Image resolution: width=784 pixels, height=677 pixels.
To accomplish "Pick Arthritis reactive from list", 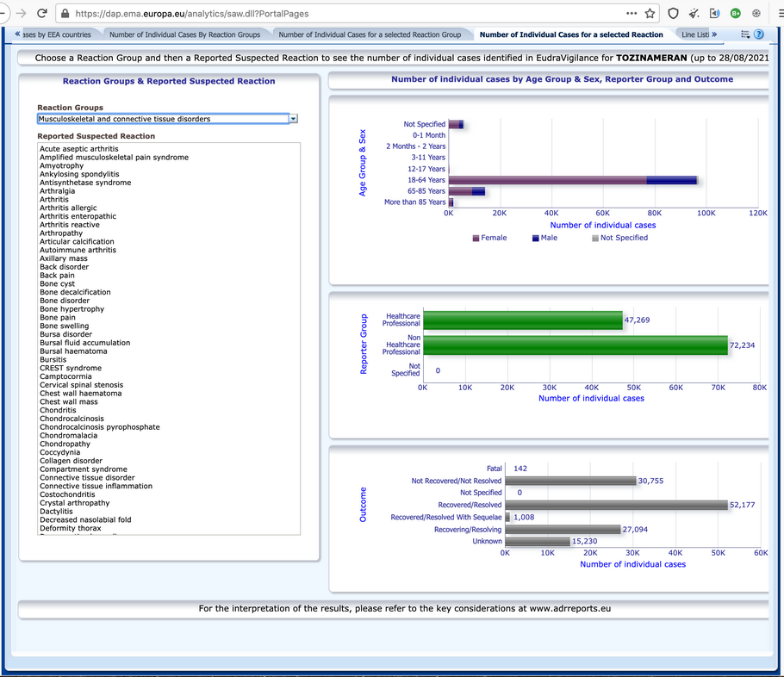I will [x=70, y=225].
